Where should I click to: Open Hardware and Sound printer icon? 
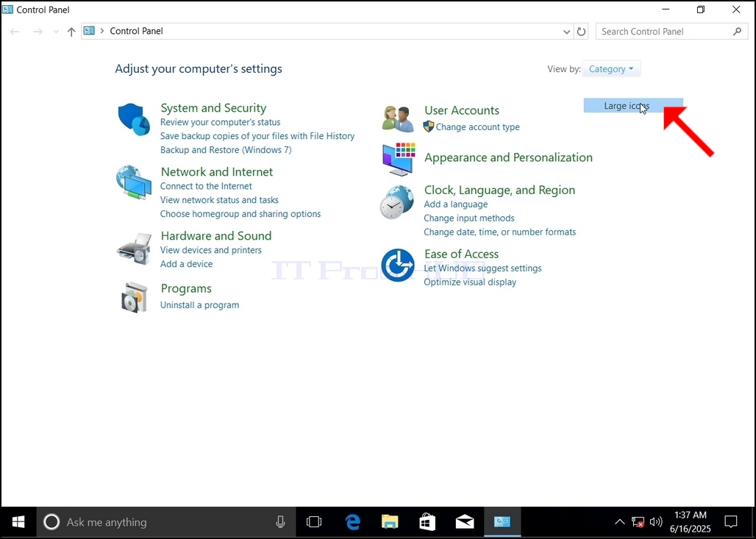tap(134, 249)
